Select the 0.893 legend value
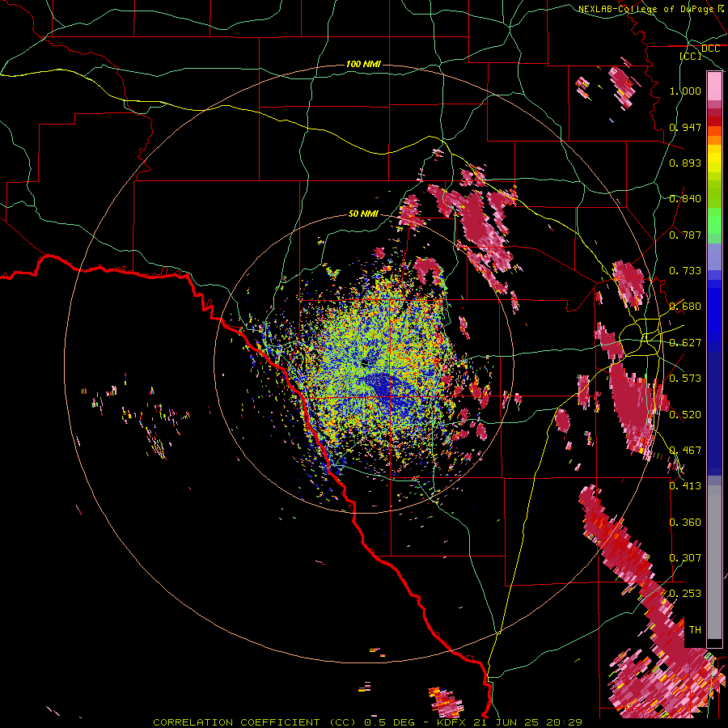This screenshot has height=728, width=728. 685,163
